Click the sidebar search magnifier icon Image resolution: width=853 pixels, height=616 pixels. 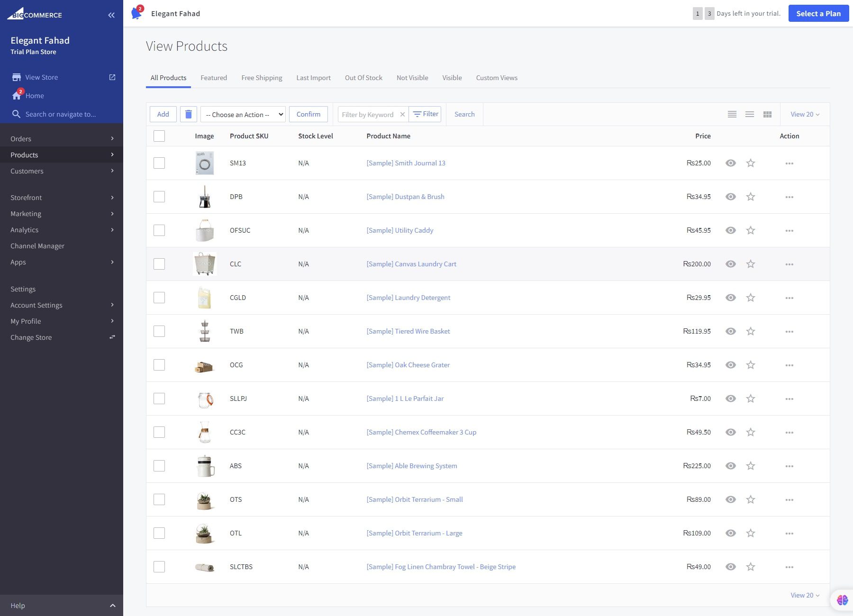17,114
